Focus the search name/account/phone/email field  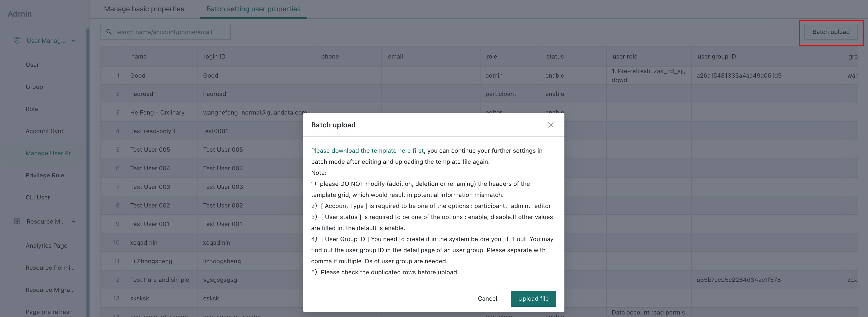(165, 32)
